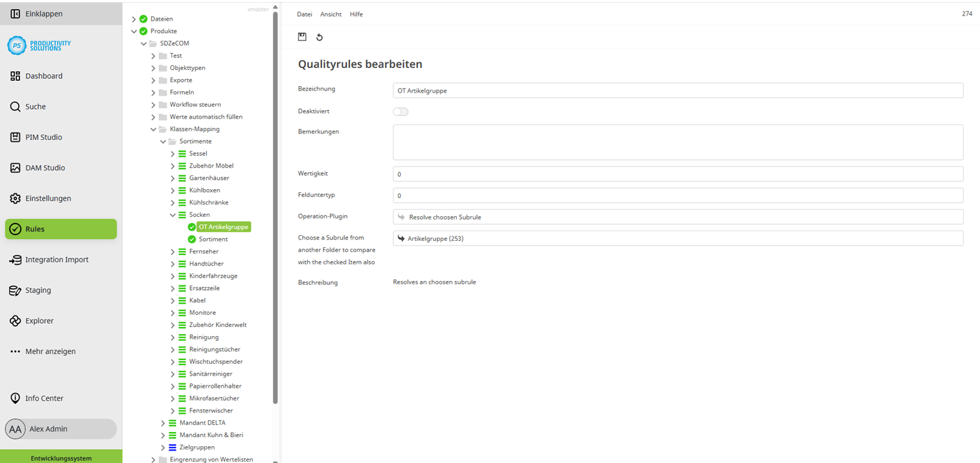Click the Einklappen sidebar collapse button
The width and height of the screenshot is (980, 463).
coord(39,13)
